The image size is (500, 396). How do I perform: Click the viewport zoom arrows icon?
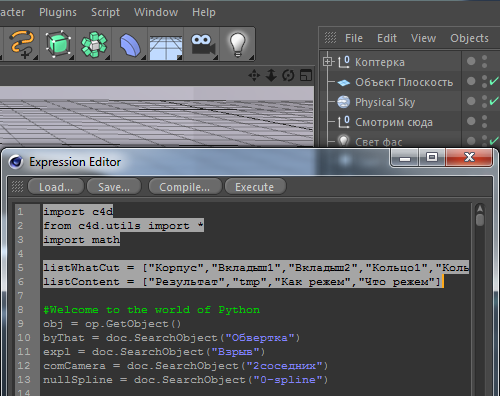pyautogui.click(x=271, y=75)
